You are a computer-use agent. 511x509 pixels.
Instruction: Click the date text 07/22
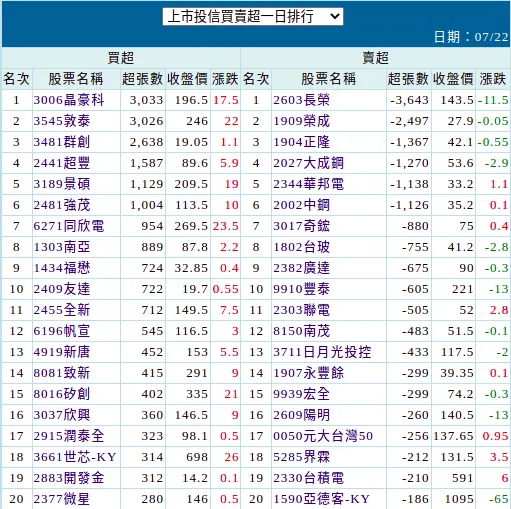[491, 37]
